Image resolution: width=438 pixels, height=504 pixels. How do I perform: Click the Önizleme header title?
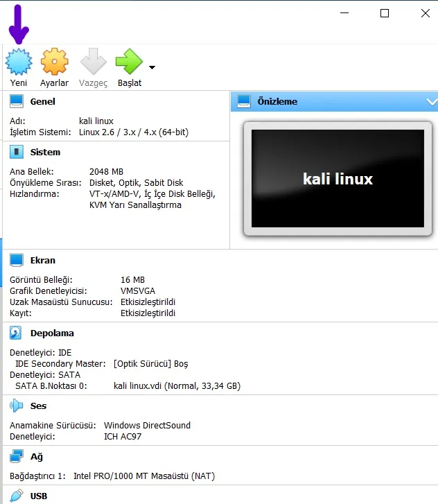[277, 102]
